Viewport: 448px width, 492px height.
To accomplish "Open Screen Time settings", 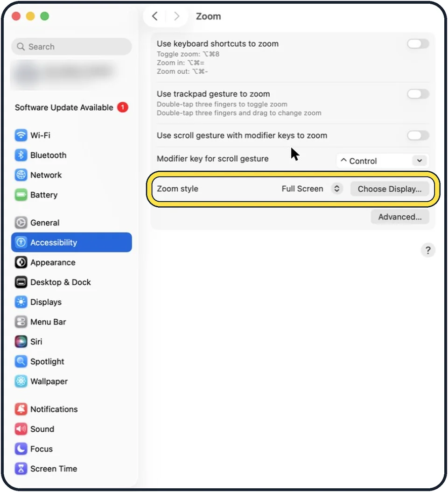I will pos(54,469).
